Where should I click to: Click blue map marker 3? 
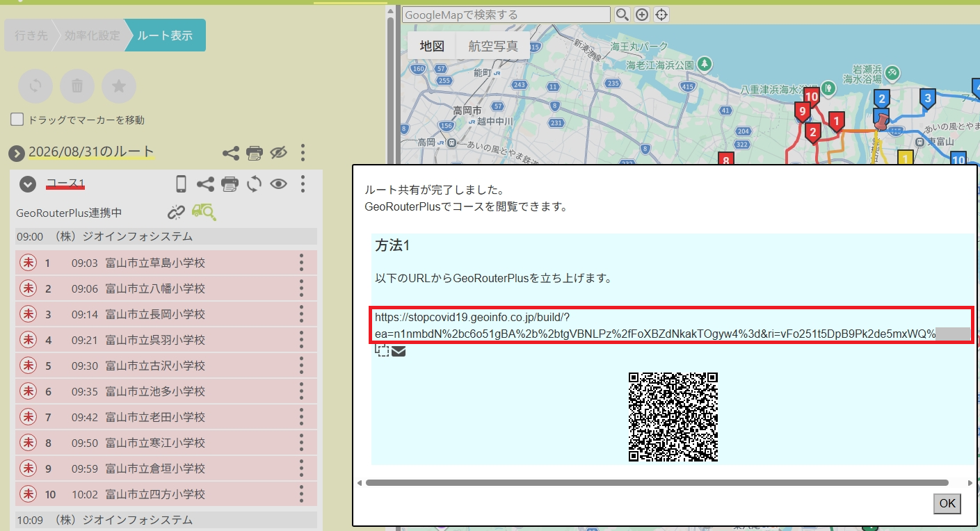926,99
